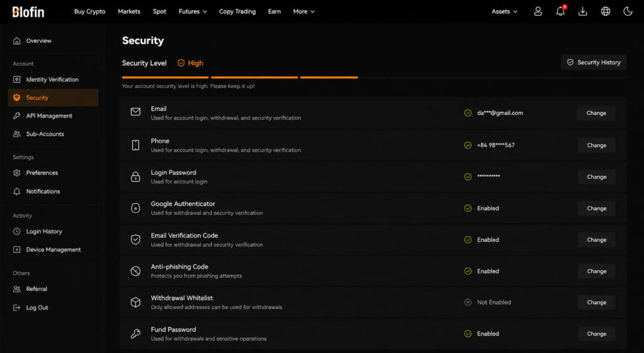
Task: Open Device Management
Action: point(53,250)
